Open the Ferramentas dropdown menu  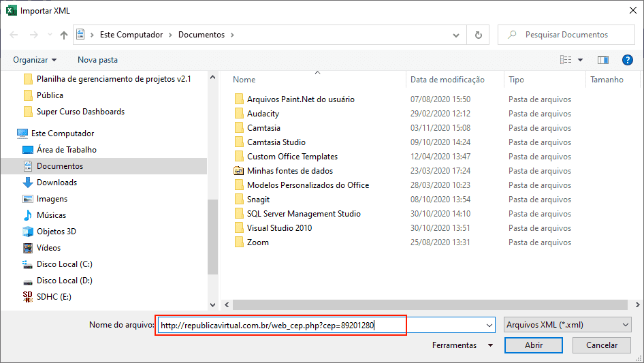click(x=462, y=345)
